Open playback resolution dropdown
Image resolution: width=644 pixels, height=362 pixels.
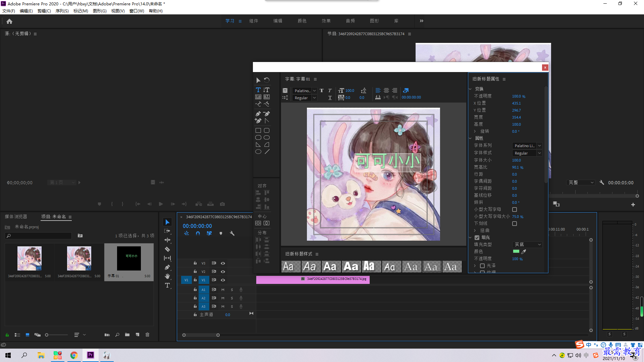[581, 183]
